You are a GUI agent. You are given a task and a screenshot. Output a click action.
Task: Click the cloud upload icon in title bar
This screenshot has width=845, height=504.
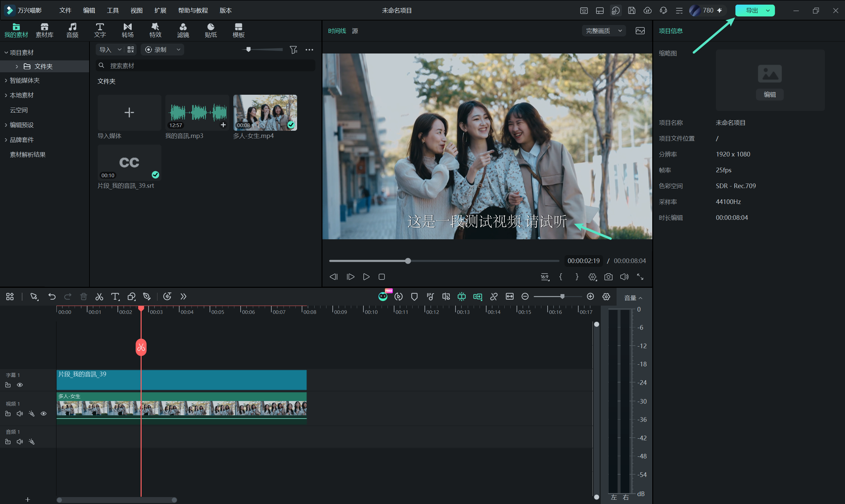pyautogui.click(x=647, y=11)
